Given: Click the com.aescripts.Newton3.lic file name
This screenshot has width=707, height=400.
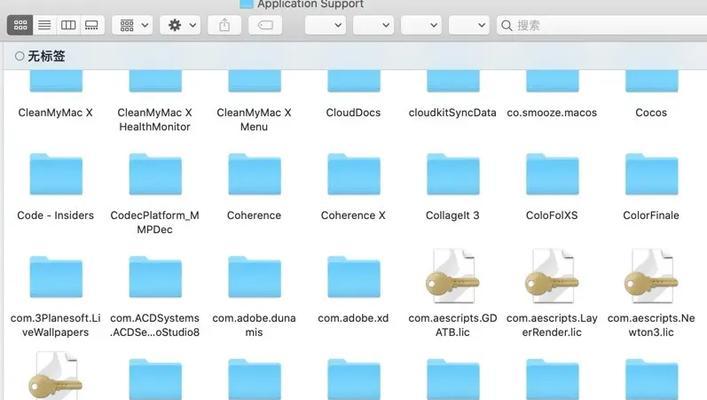Looking at the screenshot, I should click(x=651, y=325).
